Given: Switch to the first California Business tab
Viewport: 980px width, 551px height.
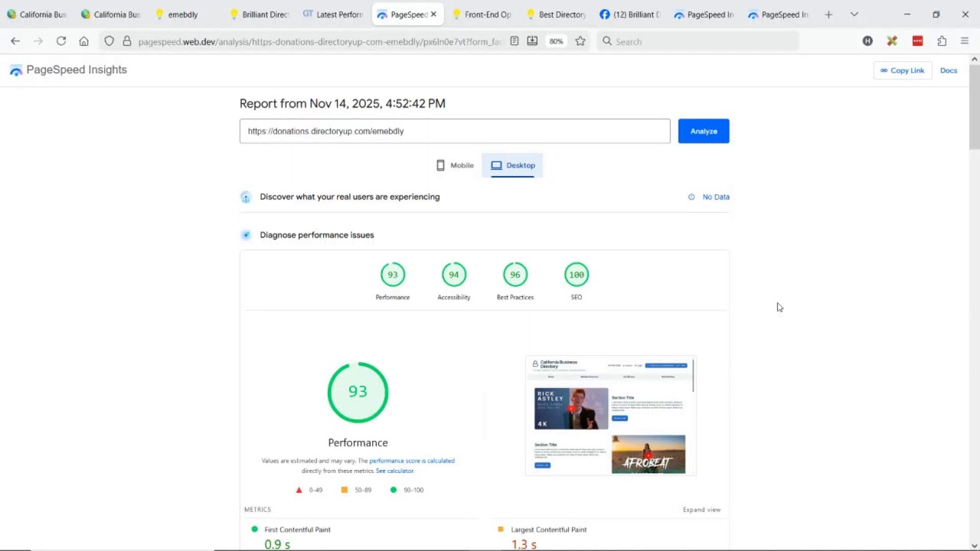Looking at the screenshot, I should 37,15.
